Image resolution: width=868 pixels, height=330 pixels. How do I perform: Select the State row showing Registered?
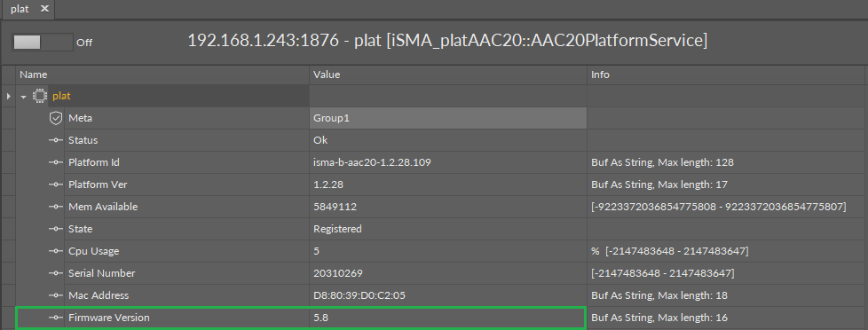pos(441,229)
